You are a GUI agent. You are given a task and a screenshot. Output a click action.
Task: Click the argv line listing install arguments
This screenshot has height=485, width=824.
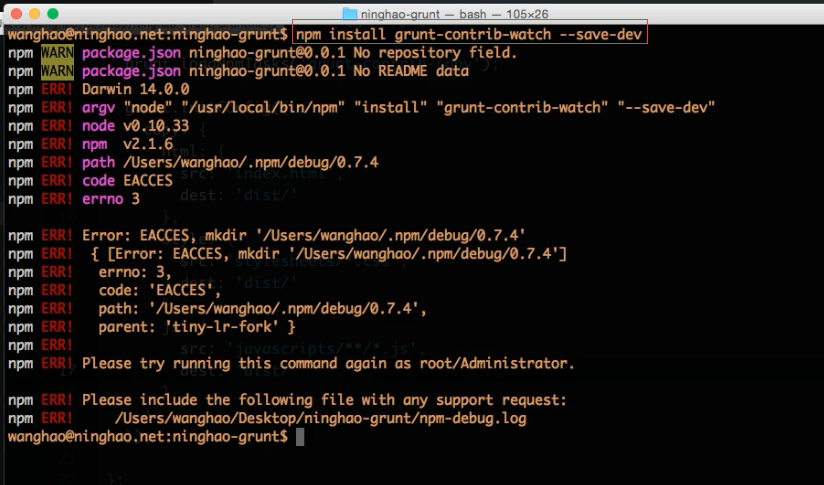398,107
